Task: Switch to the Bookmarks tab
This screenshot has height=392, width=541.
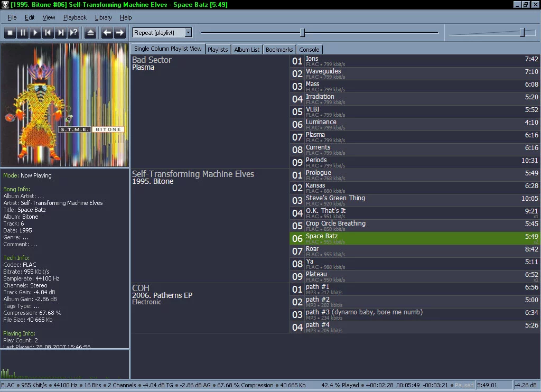Action: 279,50
